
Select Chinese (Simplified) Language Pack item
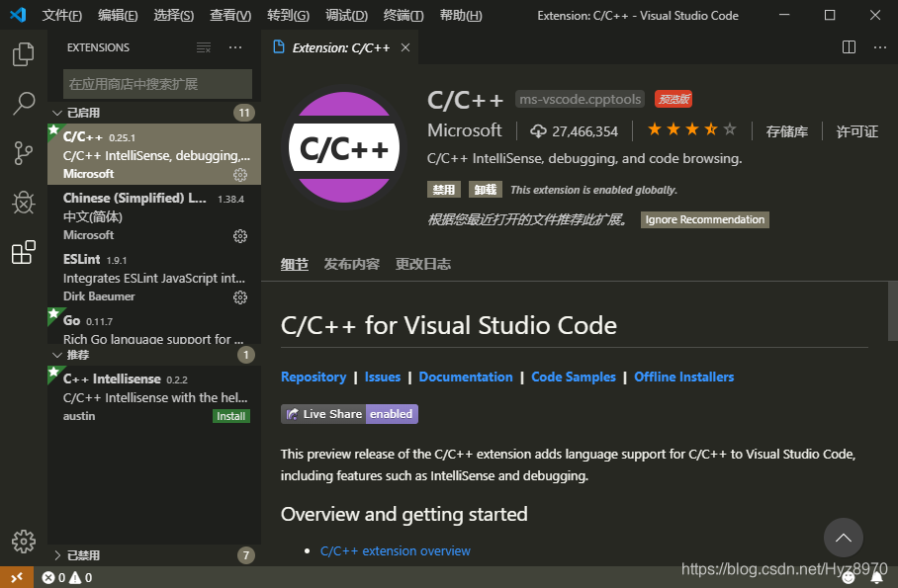click(154, 215)
